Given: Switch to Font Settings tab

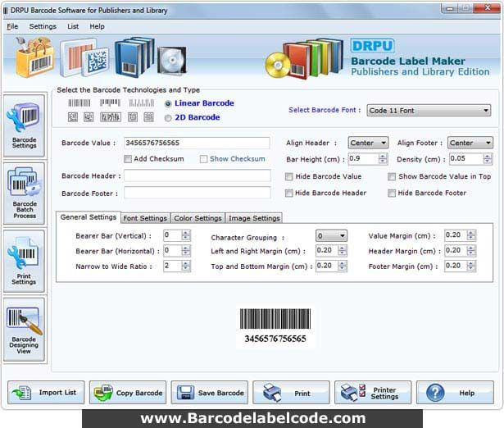Looking at the screenshot, I should 145,218.
